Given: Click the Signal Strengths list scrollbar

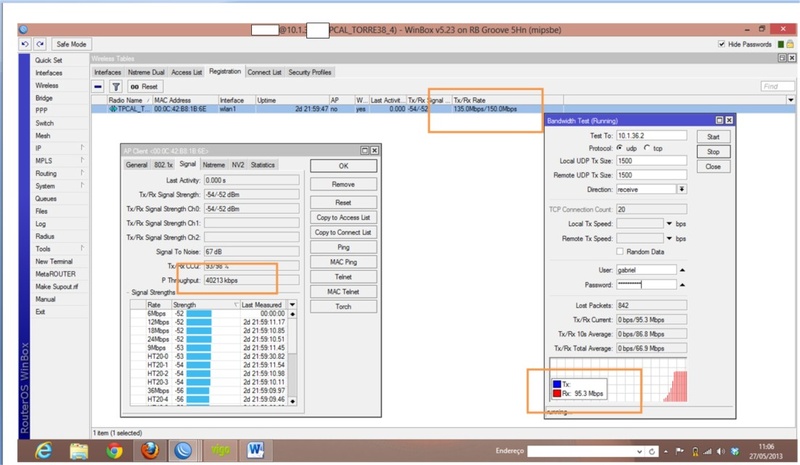Looking at the screenshot, I should [292, 357].
